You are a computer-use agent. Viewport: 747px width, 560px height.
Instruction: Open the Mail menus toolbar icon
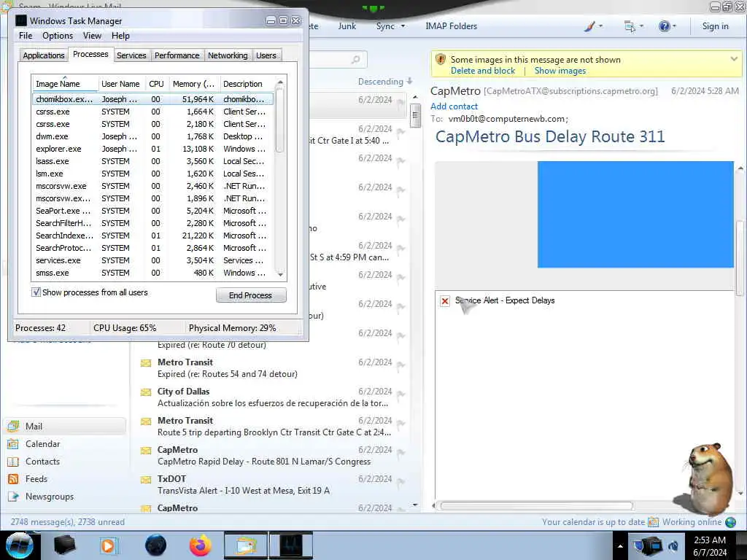tap(630, 26)
